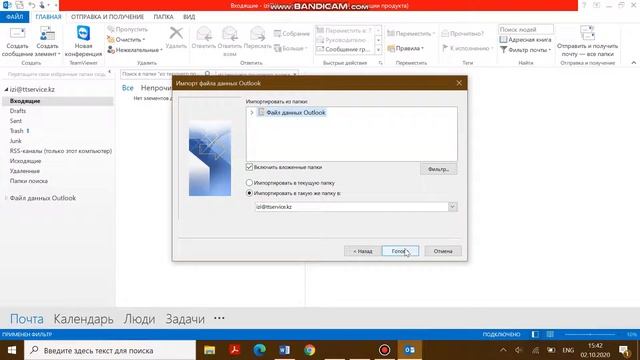640x360 pixels.
Task: Switch to People (Люди) view
Action: coord(140,319)
